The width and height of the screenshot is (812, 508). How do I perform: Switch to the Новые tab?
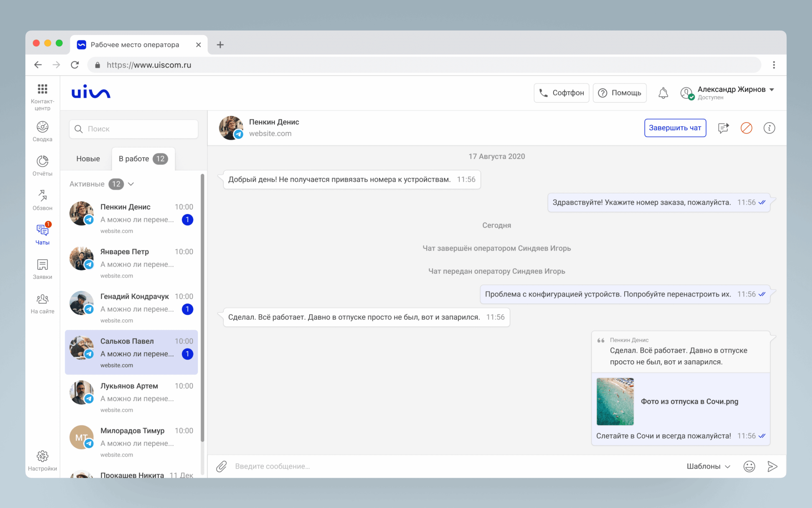tap(88, 158)
